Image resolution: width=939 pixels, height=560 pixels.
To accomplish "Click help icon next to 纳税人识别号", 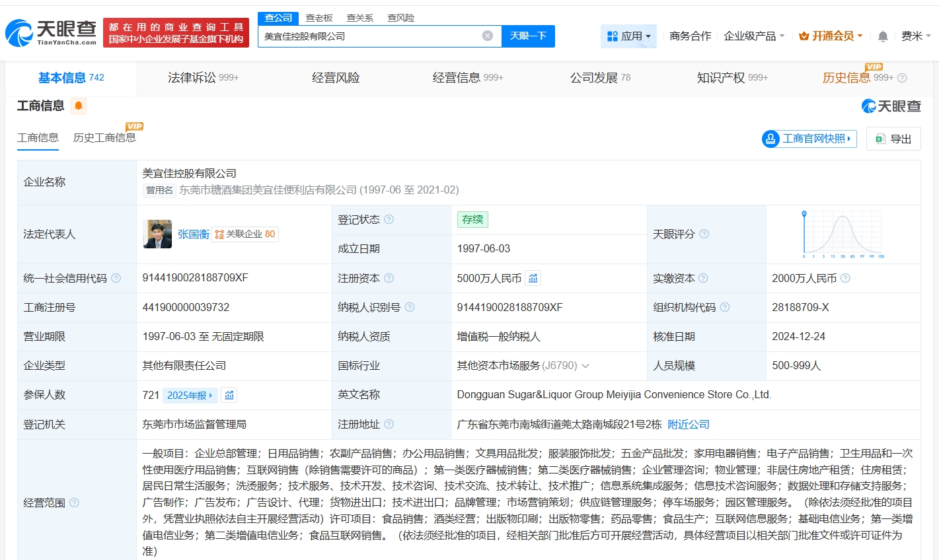I will point(410,307).
